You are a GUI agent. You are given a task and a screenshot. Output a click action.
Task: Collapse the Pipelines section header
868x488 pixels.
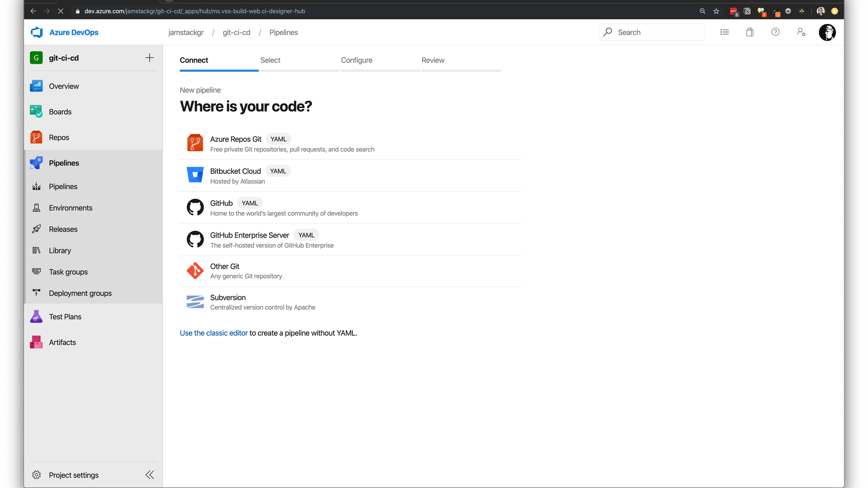pyautogui.click(x=64, y=163)
